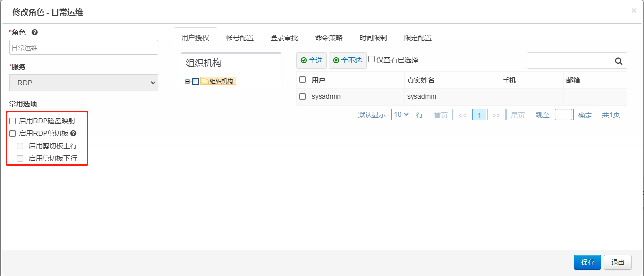Open the 服务 RDP dropdown
Screen dimensions: 644x276
84,83
